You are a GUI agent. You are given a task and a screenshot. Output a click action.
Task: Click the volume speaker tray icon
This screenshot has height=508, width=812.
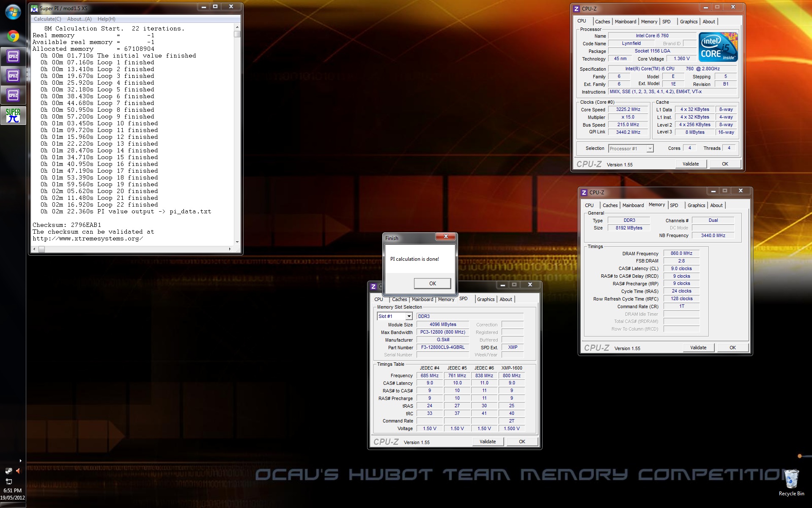[x=18, y=471]
